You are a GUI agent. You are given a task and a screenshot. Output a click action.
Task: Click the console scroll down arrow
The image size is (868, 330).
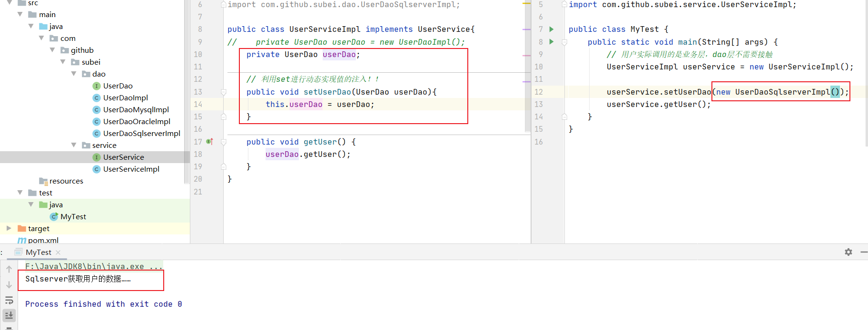[9, 285]
